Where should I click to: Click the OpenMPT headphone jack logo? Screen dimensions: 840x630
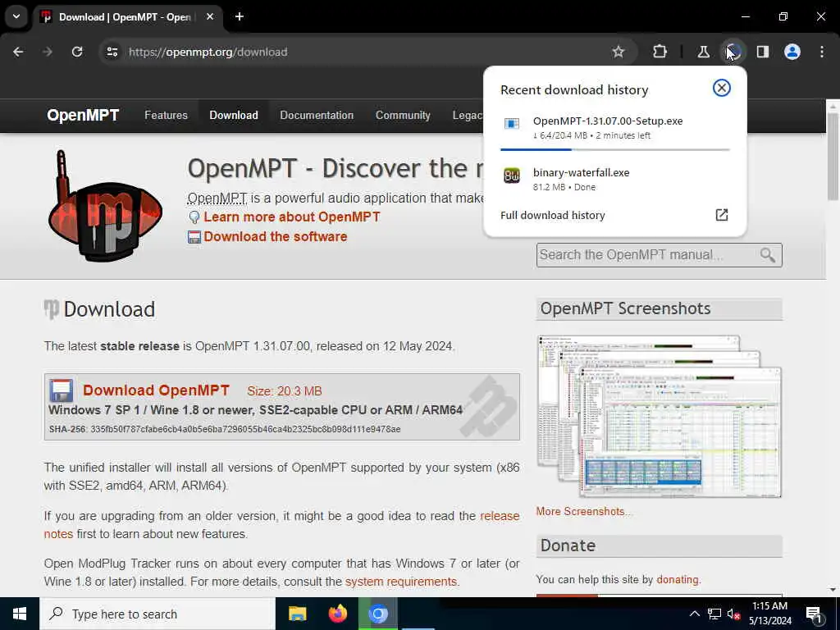105,206
